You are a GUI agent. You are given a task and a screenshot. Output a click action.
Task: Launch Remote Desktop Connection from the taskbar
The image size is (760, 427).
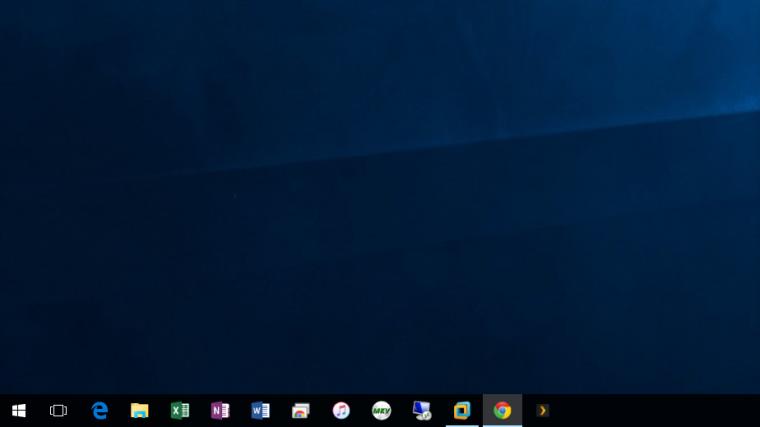[x=422, y=411]
